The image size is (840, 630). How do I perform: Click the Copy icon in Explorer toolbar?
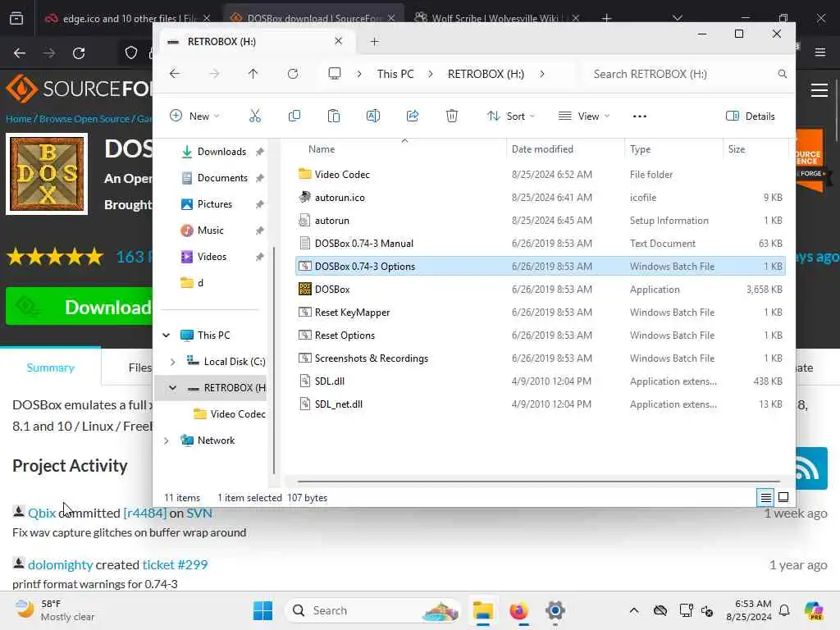pyautogui.click(x=294, y=116)
